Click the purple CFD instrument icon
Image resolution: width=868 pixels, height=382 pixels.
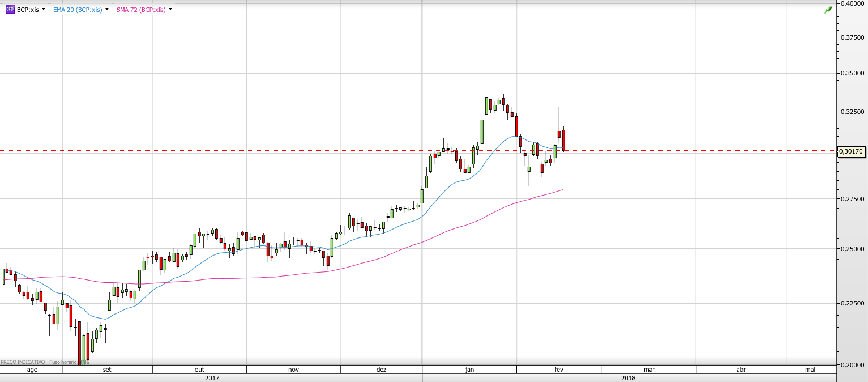point(10,10)
